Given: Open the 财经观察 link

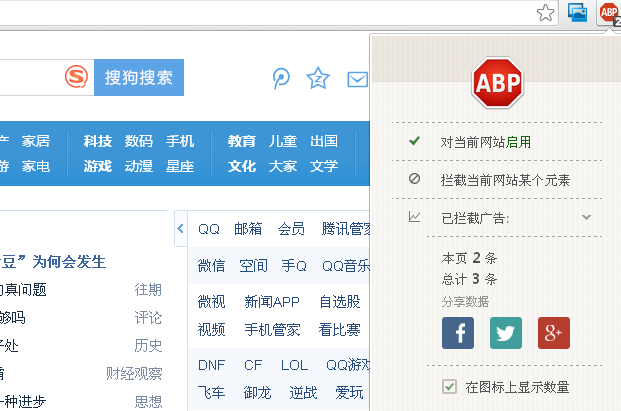Looking at the screenshot, I should point(134,374).
